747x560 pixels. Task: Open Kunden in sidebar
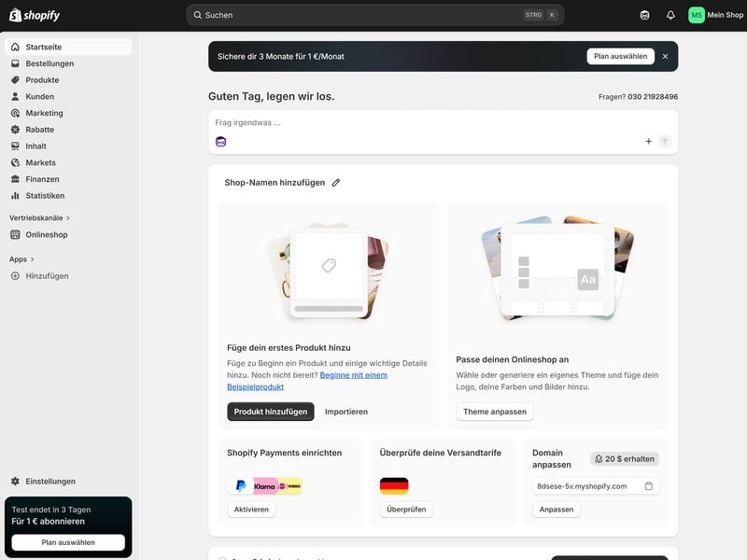coord(68,96)
